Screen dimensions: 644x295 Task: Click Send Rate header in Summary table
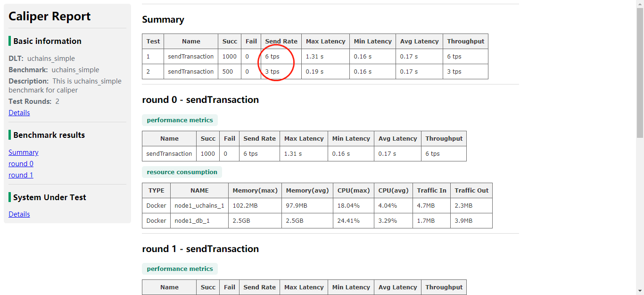tap(281, 42)
